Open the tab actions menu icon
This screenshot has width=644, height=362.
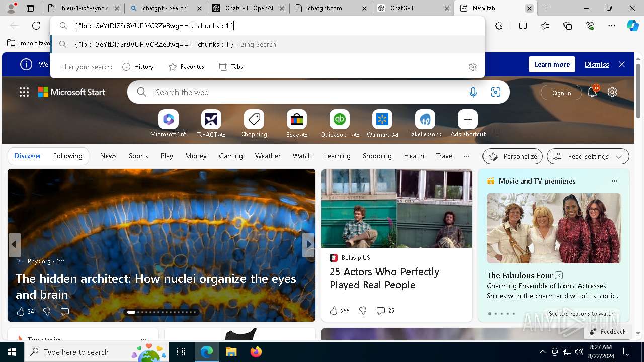pos(30,8)
